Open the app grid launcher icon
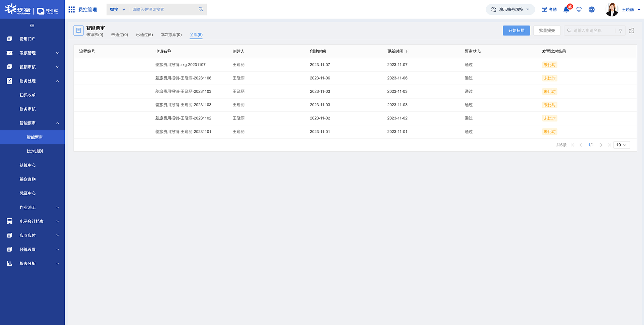 pyautogui.click(x=71, y=9)
